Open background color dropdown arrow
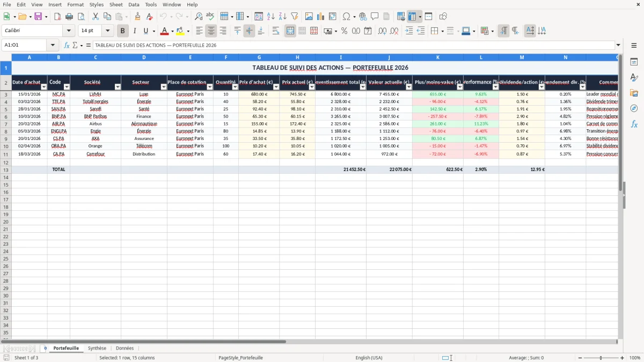644x362 pixels. pos(188,31)
